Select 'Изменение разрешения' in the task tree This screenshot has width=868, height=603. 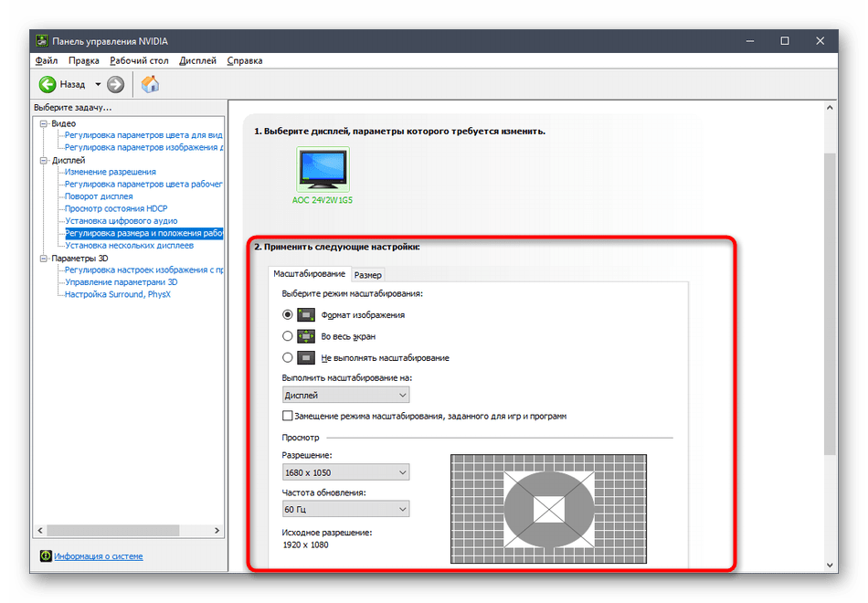point(110,172)
